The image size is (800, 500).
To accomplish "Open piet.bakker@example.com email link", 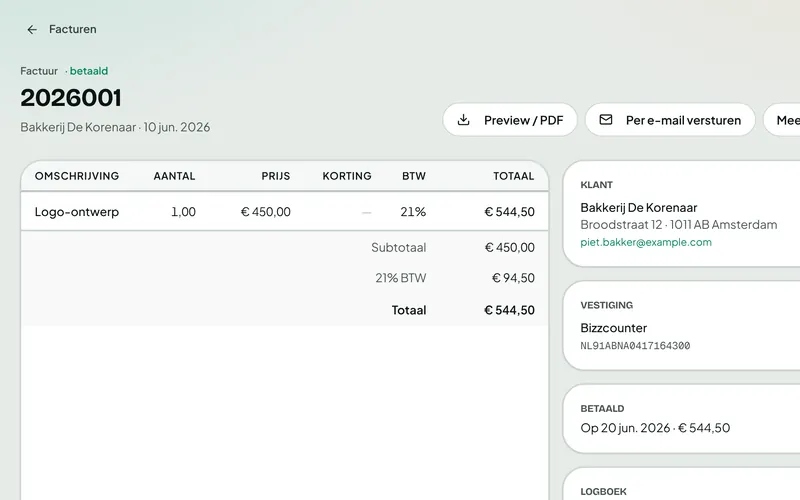I will pos(646,242).
